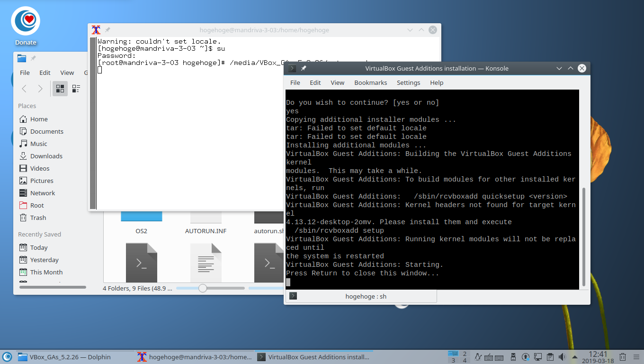Switch to virtual desktop 1
Viewport: 644px width, 364px height.
coord(453,354)
